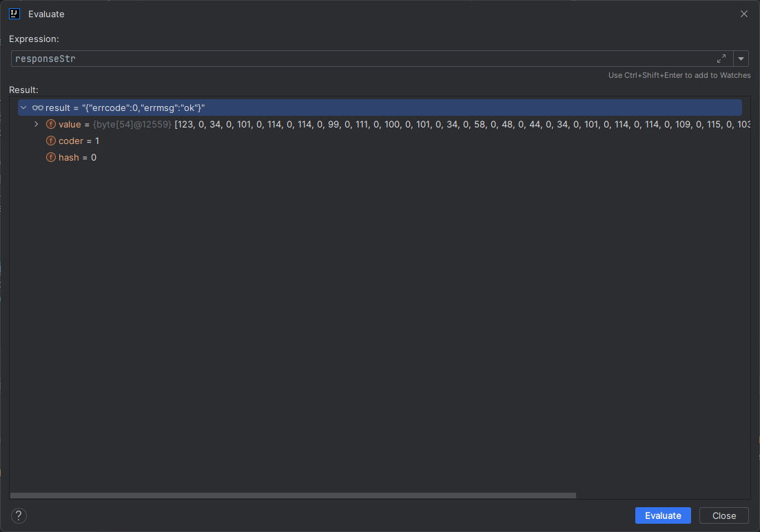Viewport: 760px width, 532px height.
Task: Open the expression history dropdown
Action: pos(741,59)
